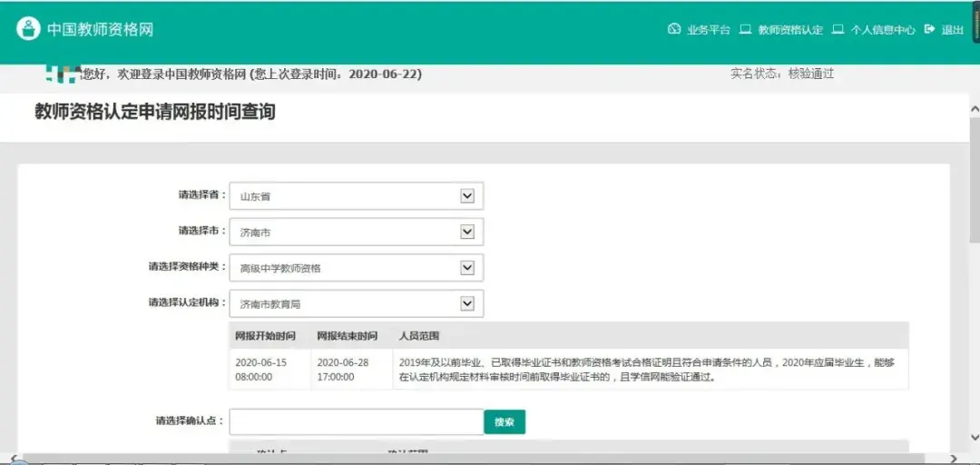Click the heading 教师资格认定申请网报时间查询

click(155, 113)
